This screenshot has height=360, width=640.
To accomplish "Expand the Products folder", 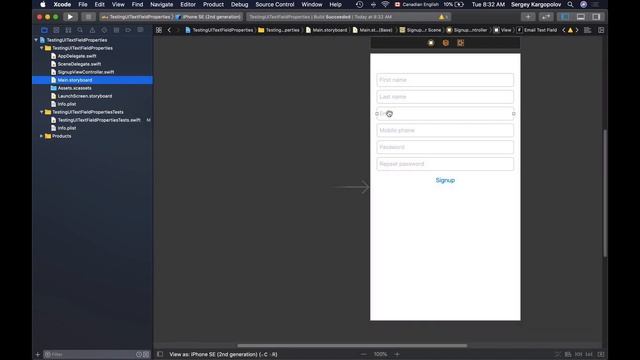I will tap(42, 136).
